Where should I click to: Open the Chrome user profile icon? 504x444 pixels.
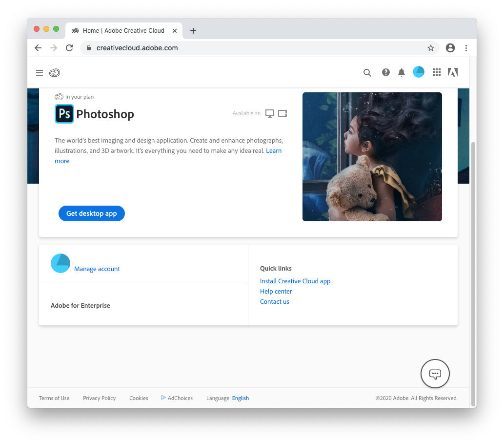[450, 48]
